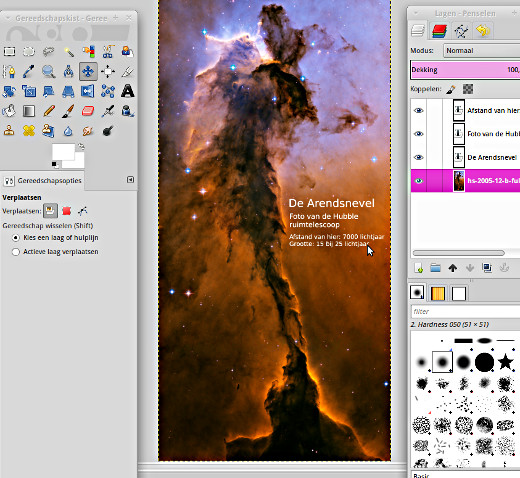Screen dimensions: 520x478
Task: Create a new layer group
Action: click(x=435, y=268)
